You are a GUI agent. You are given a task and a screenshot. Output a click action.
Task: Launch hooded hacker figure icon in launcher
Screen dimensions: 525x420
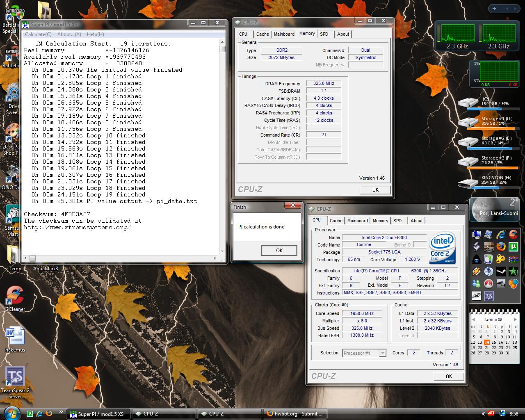477,259
